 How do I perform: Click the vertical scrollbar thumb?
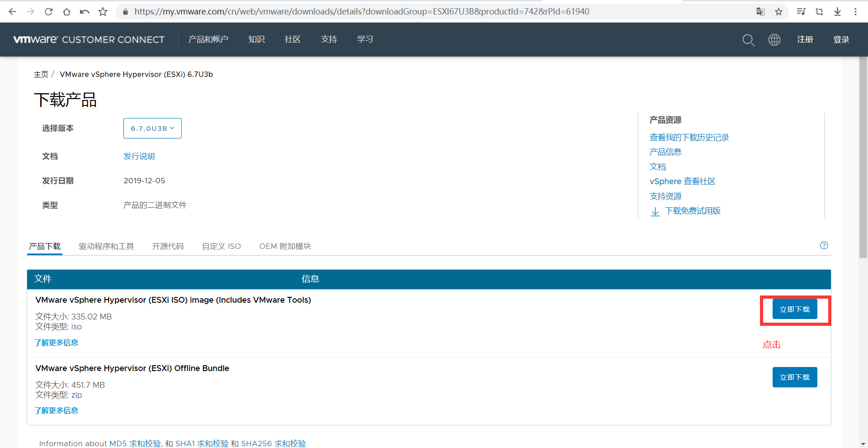click(x=863, y=157)
